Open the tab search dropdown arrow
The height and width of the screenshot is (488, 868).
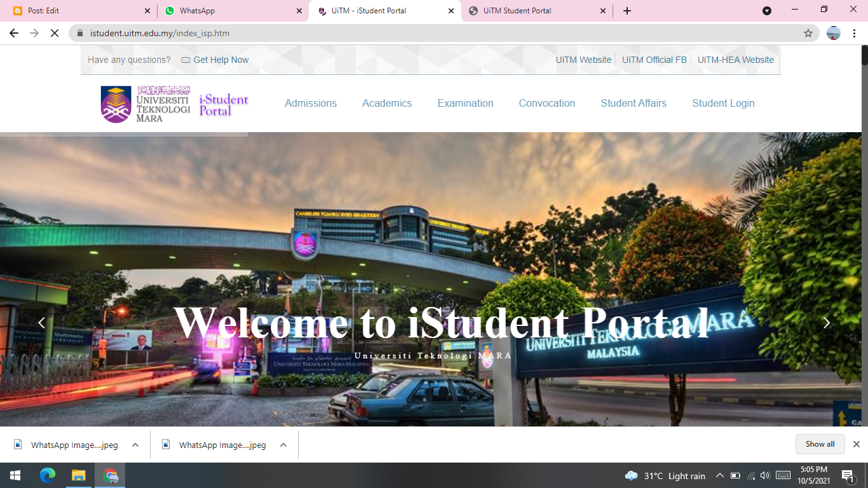click(x=767, y=11)
